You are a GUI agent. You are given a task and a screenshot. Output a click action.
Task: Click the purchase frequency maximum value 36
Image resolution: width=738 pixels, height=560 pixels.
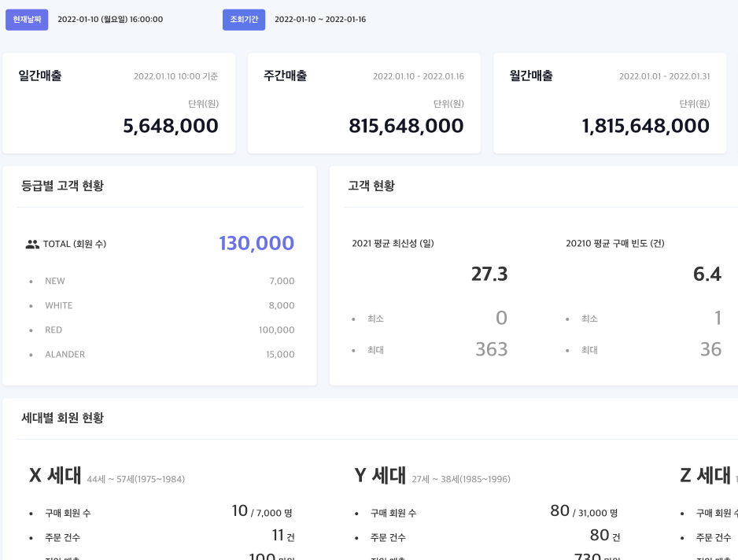tap(710, 349)
